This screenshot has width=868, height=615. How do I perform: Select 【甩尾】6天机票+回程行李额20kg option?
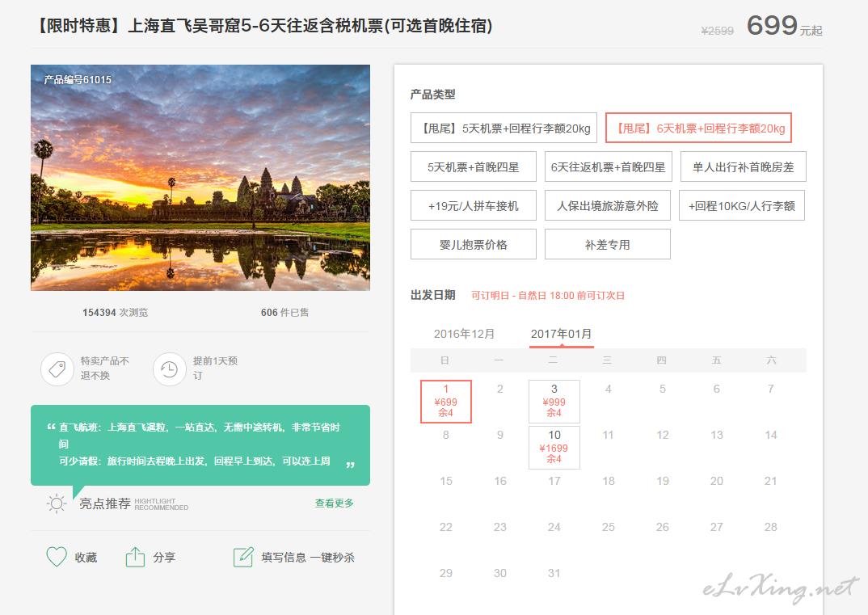(x=698, y=128)
